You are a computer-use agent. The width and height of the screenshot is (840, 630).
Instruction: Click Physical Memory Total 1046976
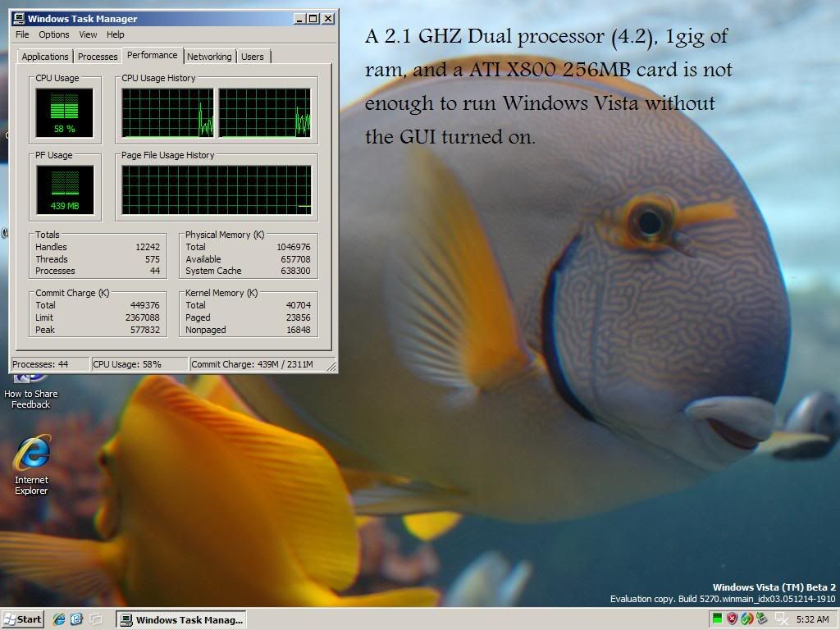294,247
